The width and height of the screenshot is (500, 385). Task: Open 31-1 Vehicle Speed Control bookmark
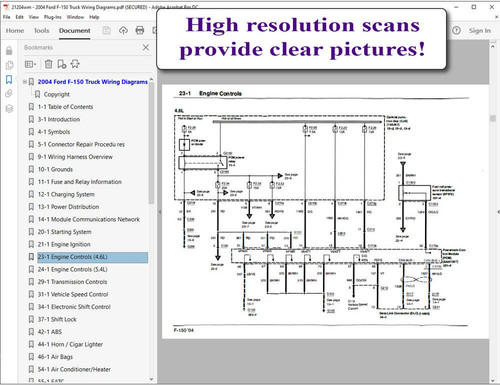point(73,294)
